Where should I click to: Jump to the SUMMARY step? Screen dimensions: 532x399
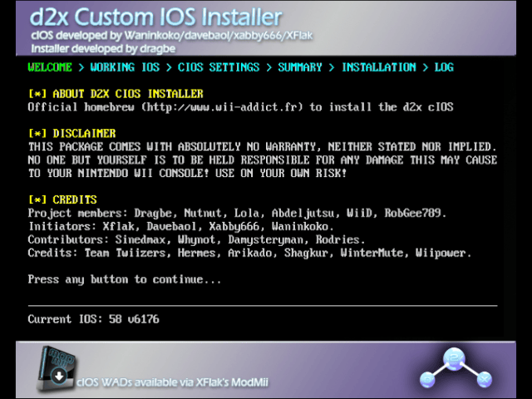coord(300,67)
